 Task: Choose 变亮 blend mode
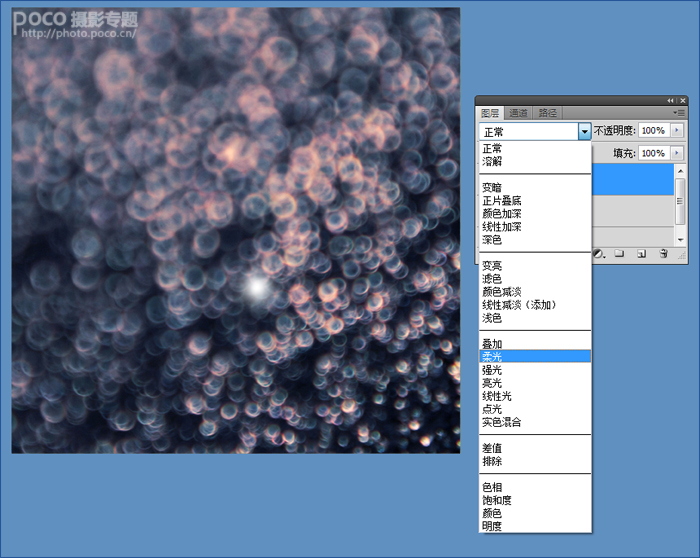535,266
